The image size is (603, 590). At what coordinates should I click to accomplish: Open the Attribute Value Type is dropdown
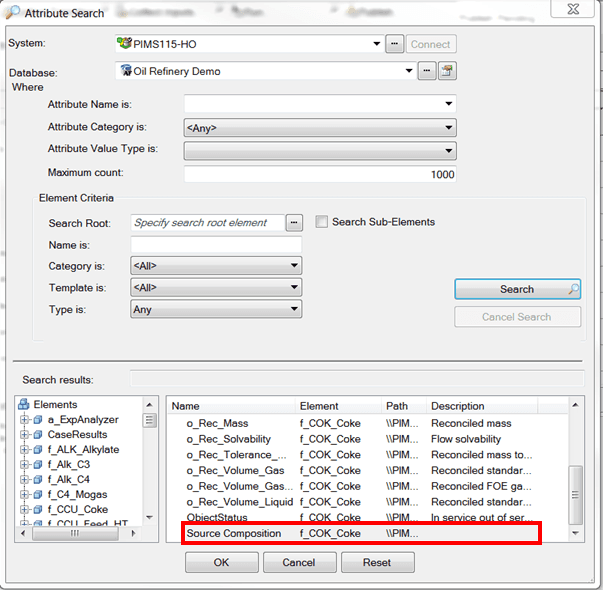[448, 151]
